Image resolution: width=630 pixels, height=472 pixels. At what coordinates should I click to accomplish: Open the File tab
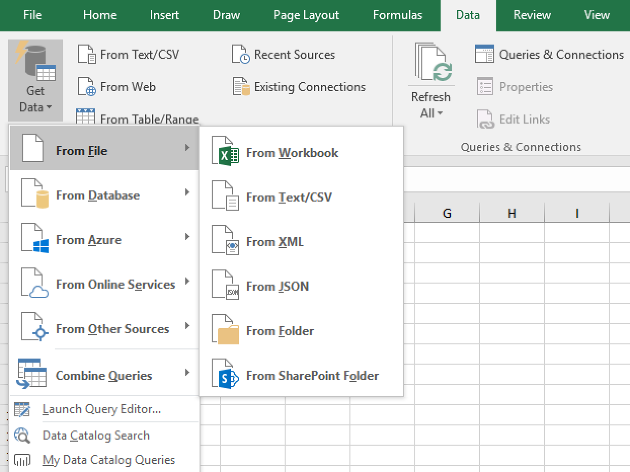[x=32, y=15]
